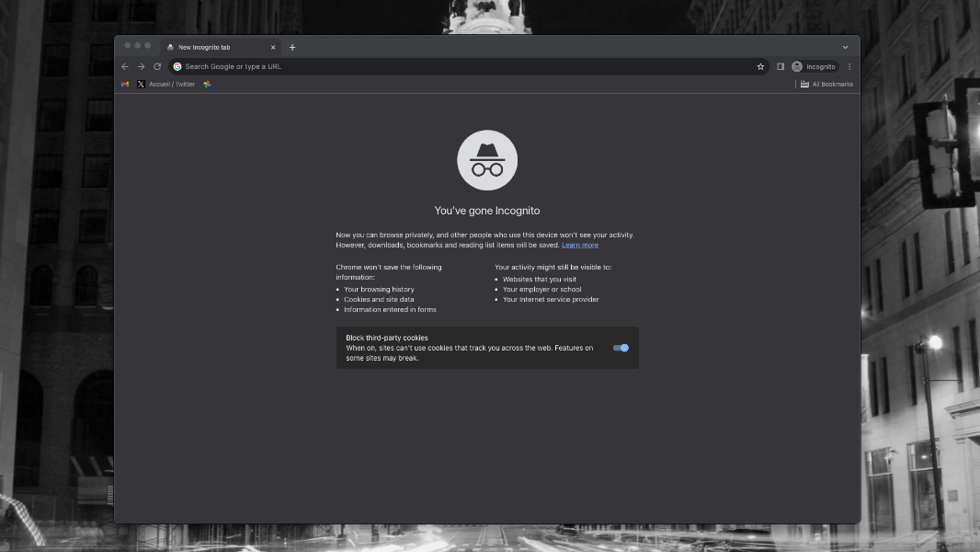Image resolution: width=980 pixels, height=552 pixels.
Task: Close the New Incognito tab
Action: 273,47
